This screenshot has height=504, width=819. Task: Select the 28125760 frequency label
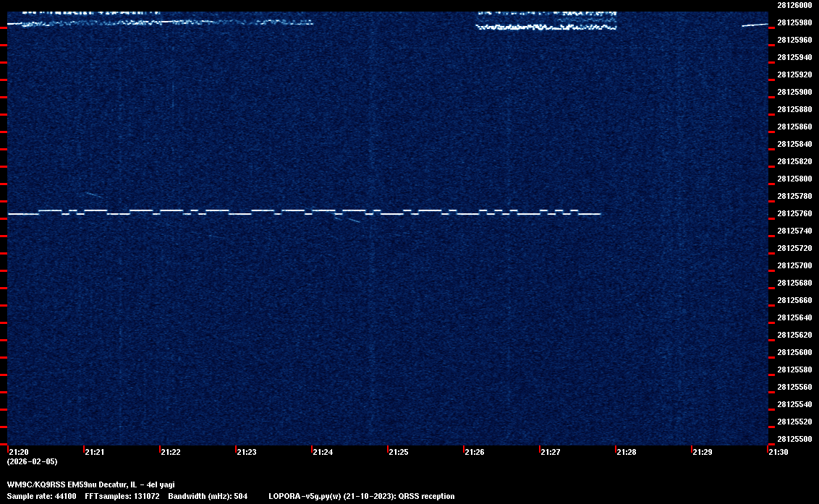pos(794,213)
